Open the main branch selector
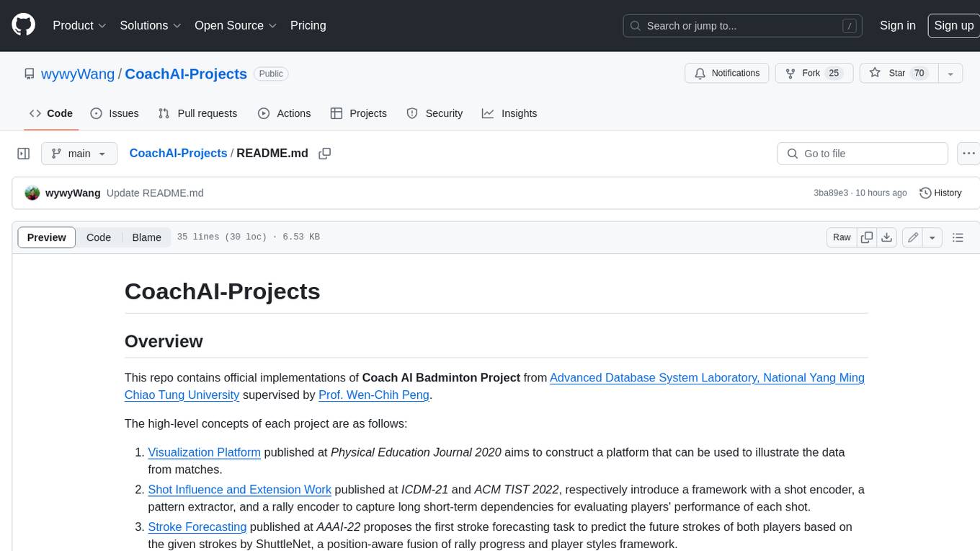Screen dimensions: 980x551 pos(79,154)
